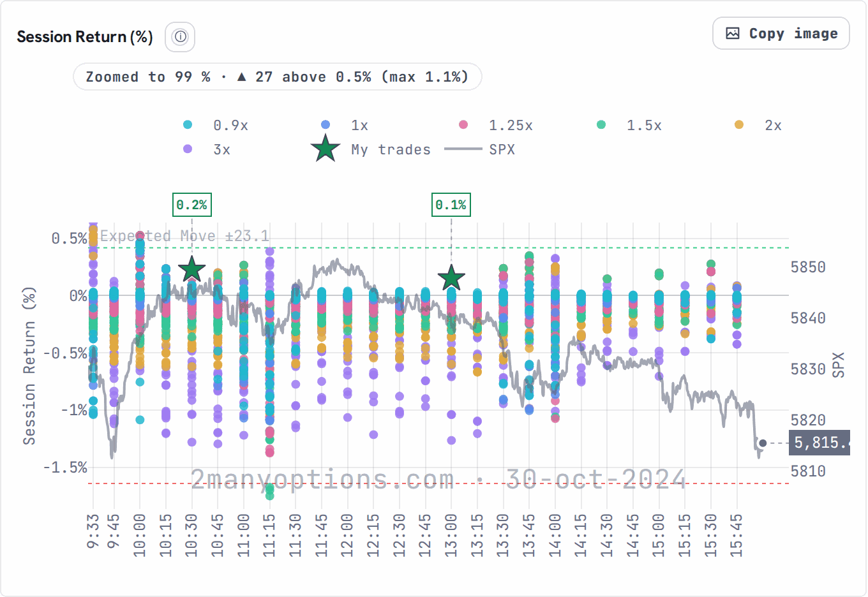Toggle the 0.9x legend series
This screenshot has height=597, width=868.
pos(216,125)
